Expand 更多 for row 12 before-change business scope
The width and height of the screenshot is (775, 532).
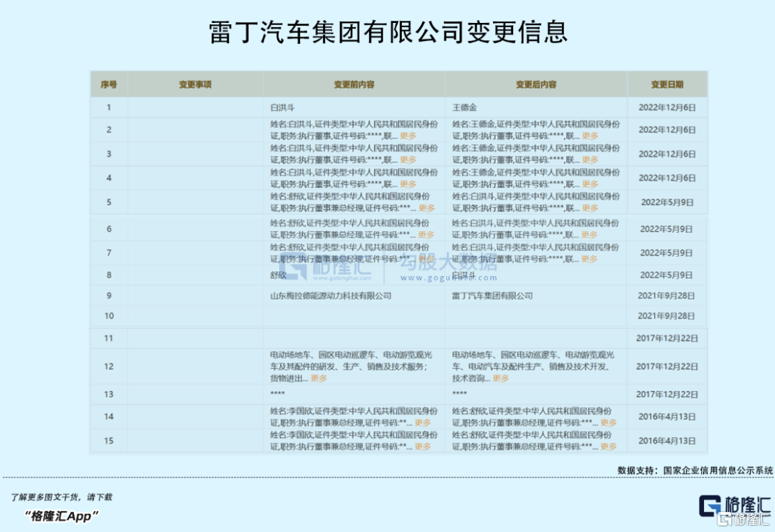[319, 379]
